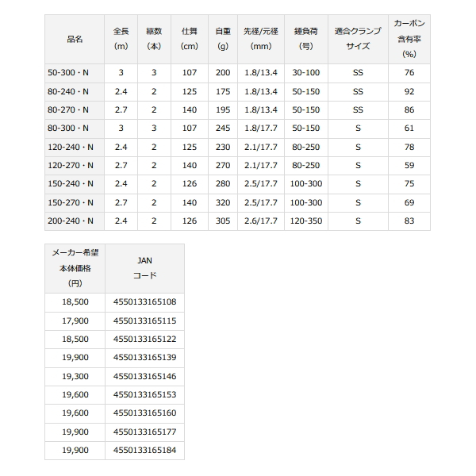Image resolution: width=476 pixels, height=476 pixels.
Task: Click the 100-300 load cell in 150-270・N row
Action: pyautogui.click(x=306, y=203)
